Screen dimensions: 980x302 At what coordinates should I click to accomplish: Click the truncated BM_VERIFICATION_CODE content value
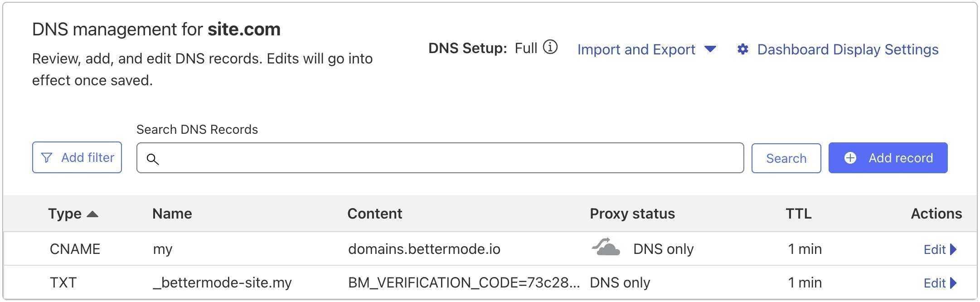(463, 283)
